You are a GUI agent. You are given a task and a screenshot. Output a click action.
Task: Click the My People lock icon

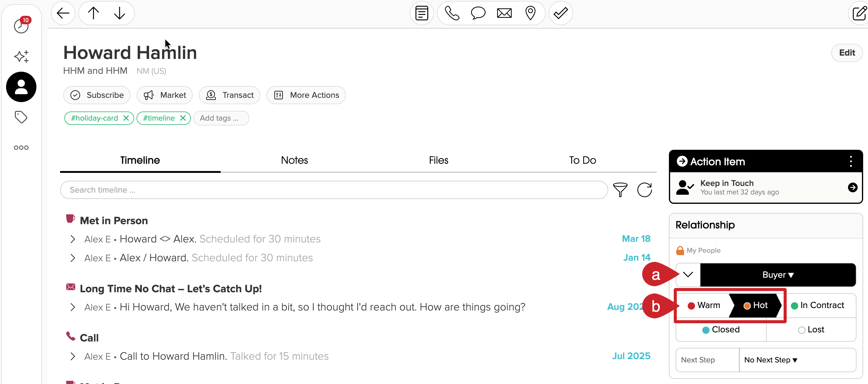(x=680, y=250)
